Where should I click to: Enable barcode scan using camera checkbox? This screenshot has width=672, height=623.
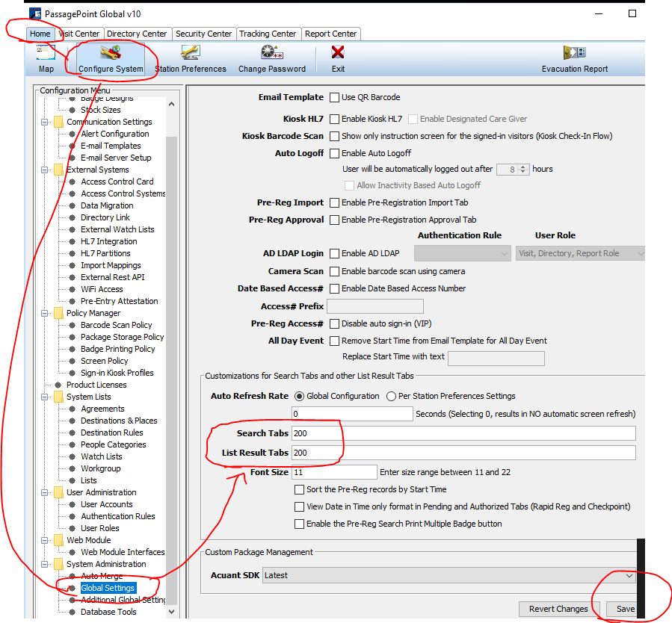334,271
